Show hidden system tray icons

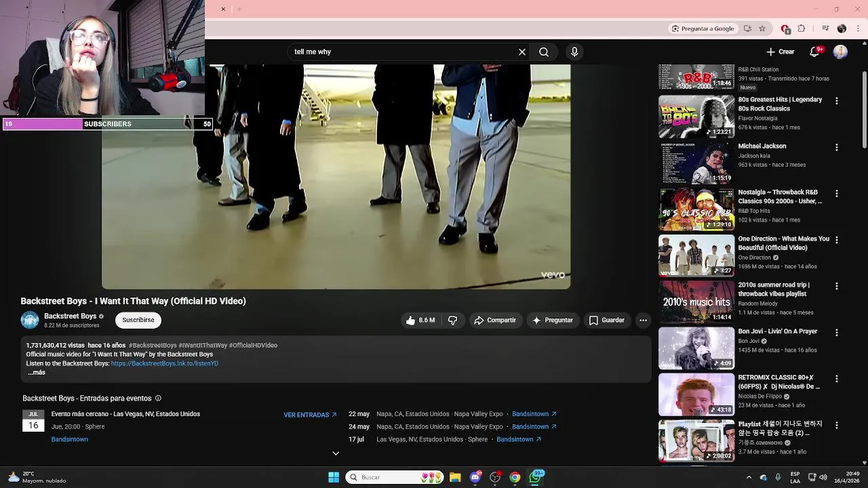[749, 477]
